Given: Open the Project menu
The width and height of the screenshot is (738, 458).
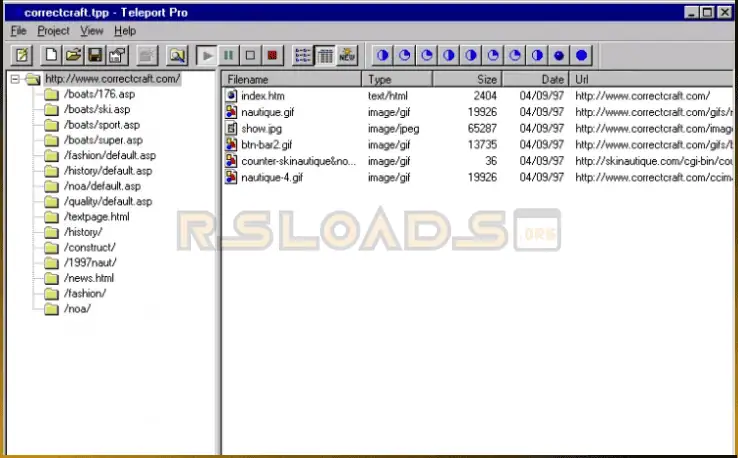Looking at the screenshot, I should [x=54, y=31].
